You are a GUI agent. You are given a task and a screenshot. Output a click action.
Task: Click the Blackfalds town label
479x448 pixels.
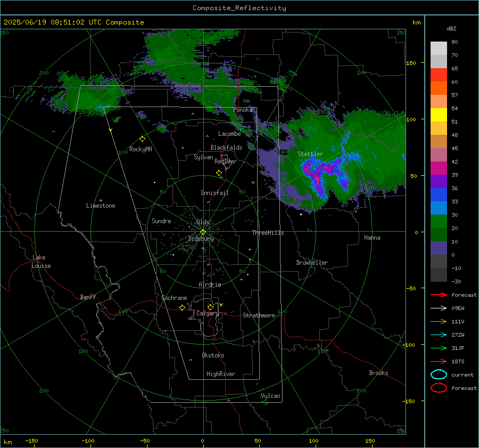tap(226, 148)
